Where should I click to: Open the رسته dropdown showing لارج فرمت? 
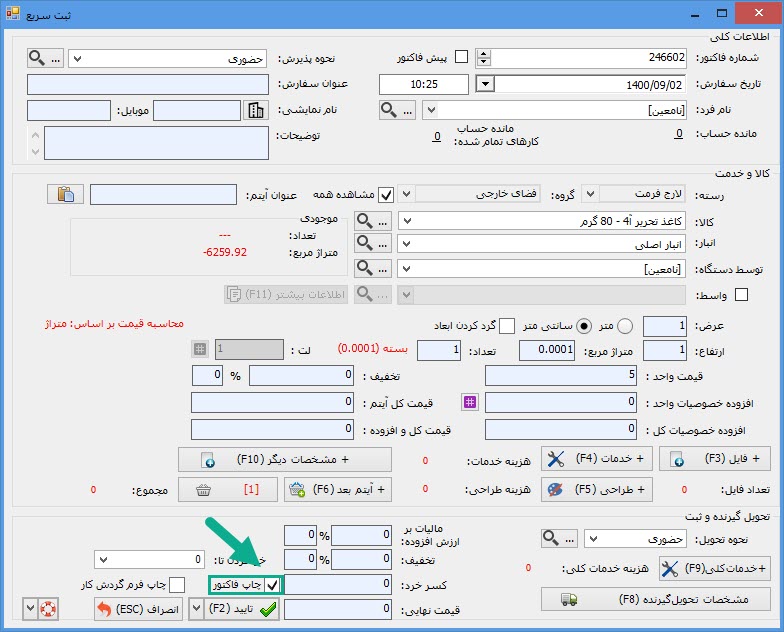click(x=590, y=194)
